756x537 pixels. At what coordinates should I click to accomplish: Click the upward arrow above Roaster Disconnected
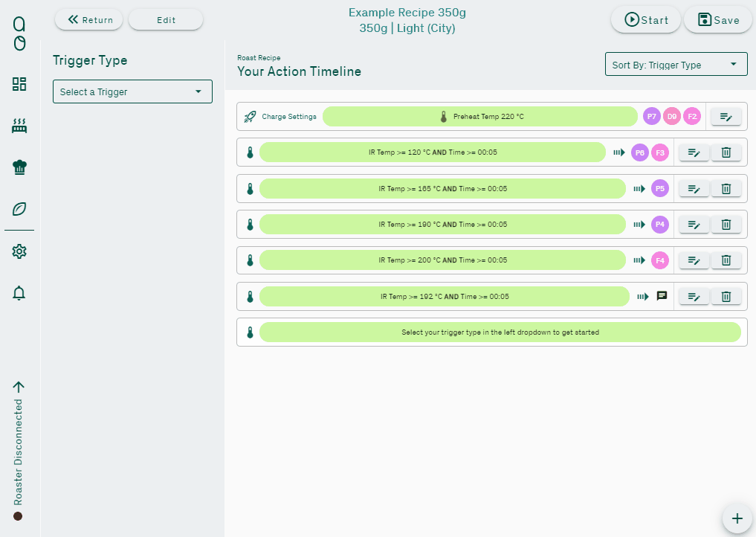19,387
